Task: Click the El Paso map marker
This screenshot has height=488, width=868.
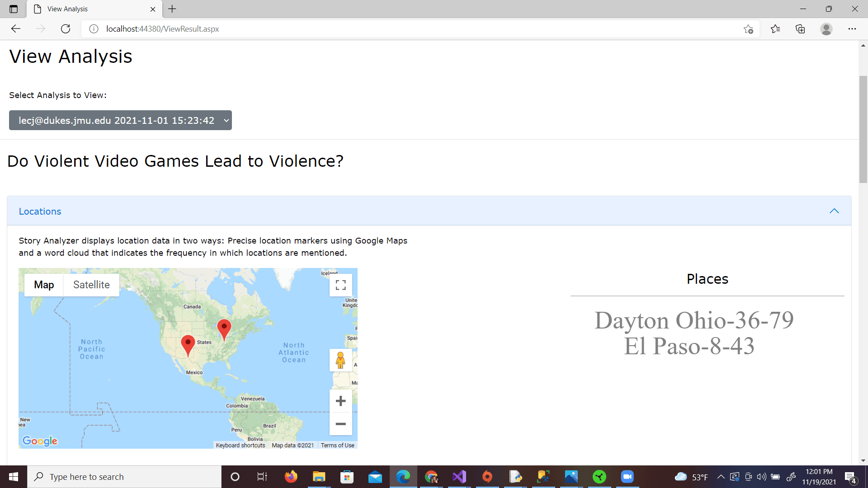Action: click(188, 344)
